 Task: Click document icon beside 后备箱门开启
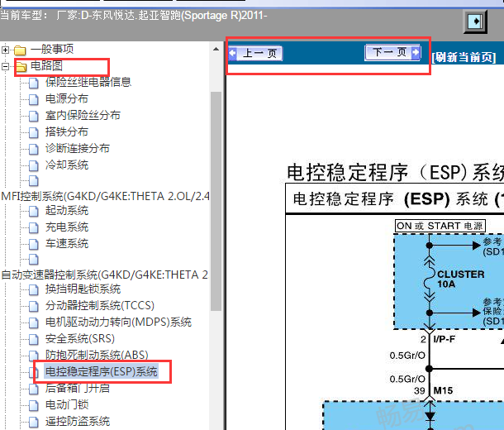coord(33,389)
